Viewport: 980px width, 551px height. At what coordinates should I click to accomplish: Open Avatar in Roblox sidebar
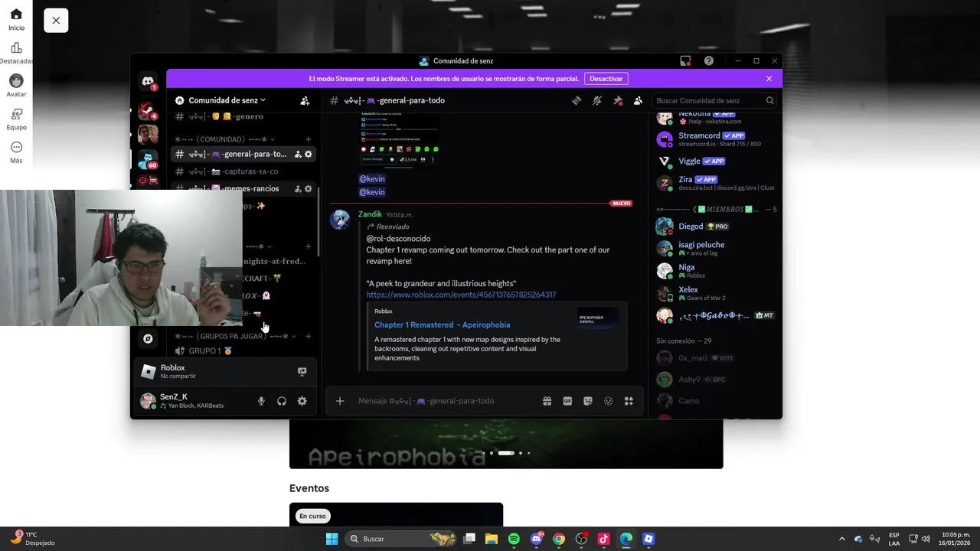tap(16, 86)
